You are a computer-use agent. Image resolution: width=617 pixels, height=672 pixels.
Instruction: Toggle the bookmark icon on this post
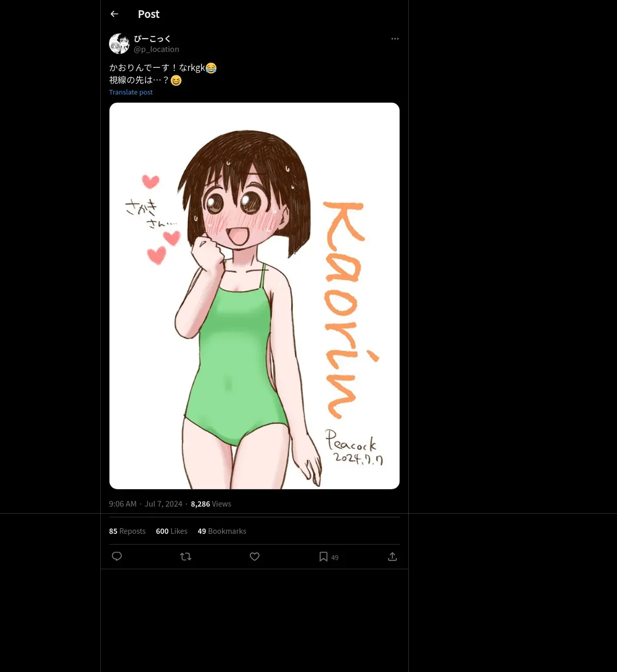coord(323,556)
